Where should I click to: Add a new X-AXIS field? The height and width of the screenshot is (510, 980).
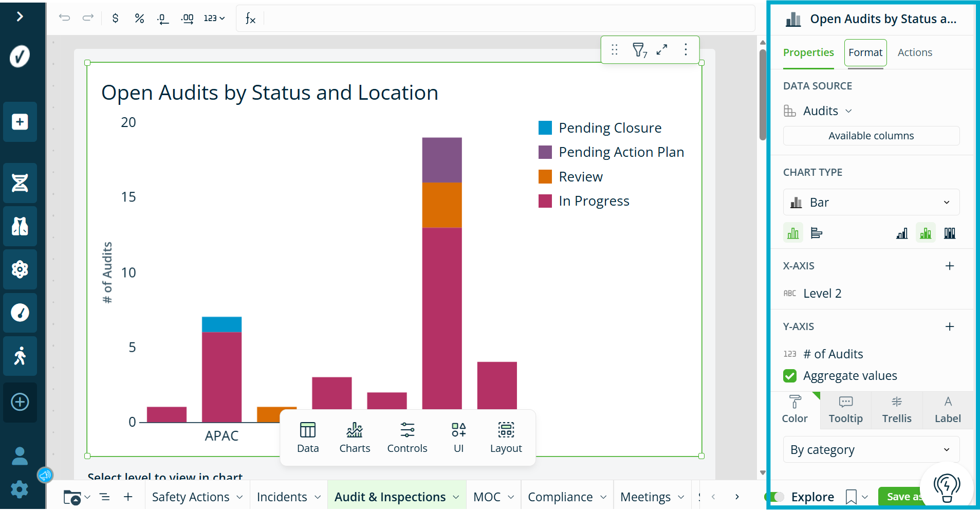950,266
